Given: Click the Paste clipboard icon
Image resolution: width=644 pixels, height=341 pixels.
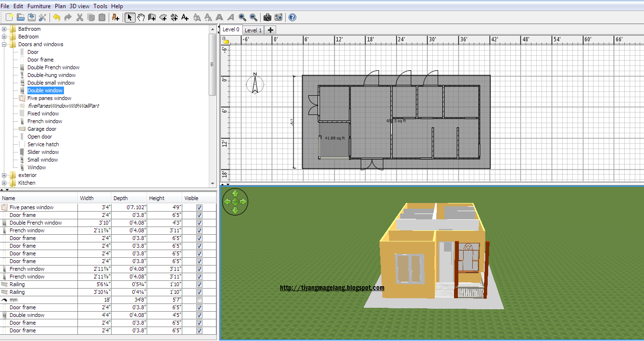Looking at the screenshot, I should tap(102, 17).
